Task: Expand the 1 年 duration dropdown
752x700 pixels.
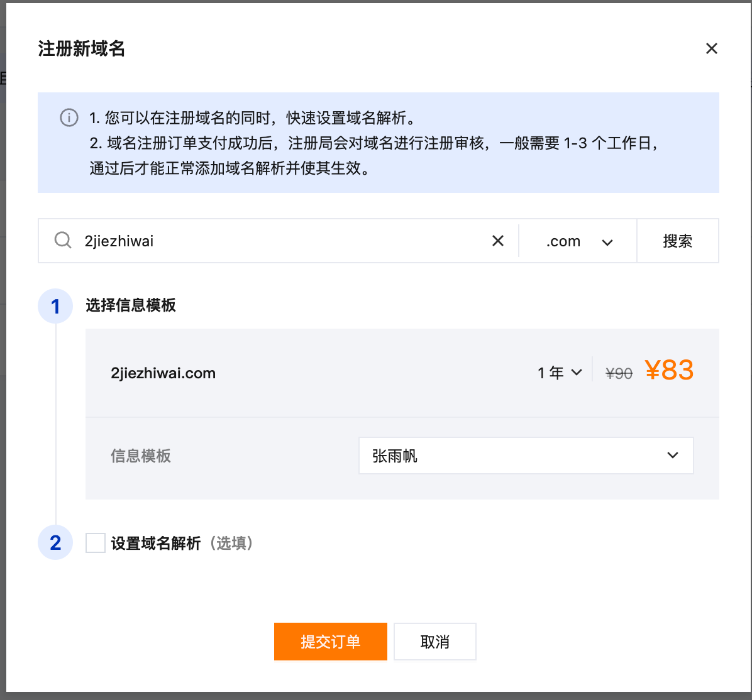Action: pos(560,373)
